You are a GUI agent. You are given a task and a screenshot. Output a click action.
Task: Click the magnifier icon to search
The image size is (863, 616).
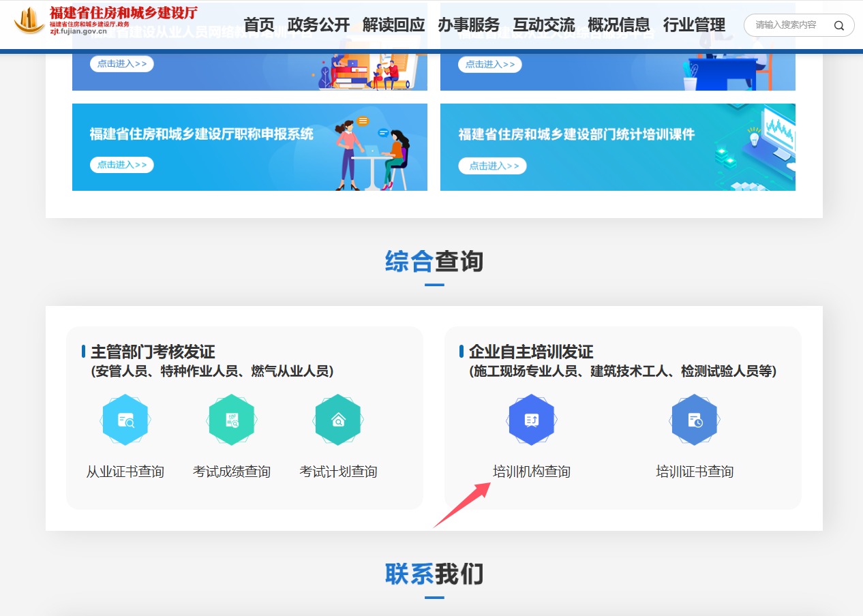click(839, 25)
